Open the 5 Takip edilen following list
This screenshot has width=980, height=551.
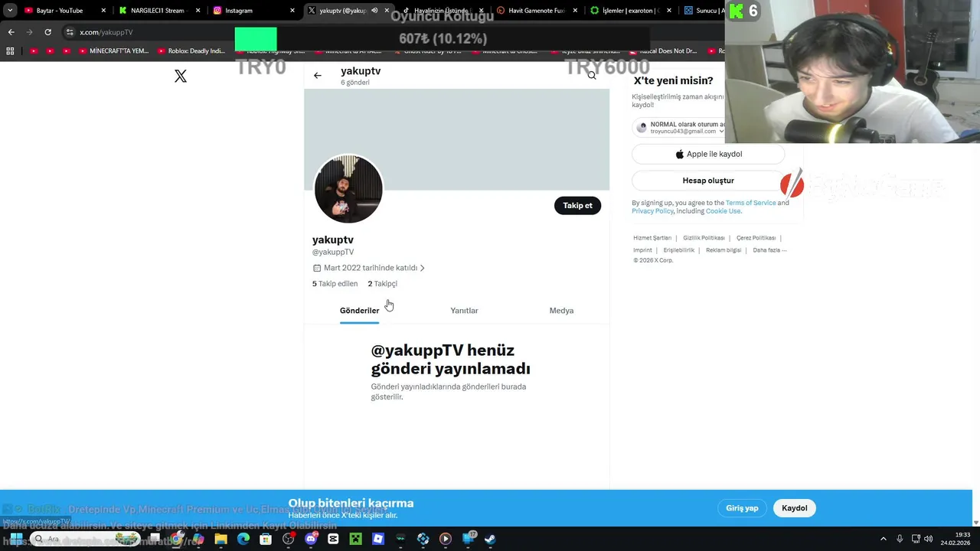(335, 284)
